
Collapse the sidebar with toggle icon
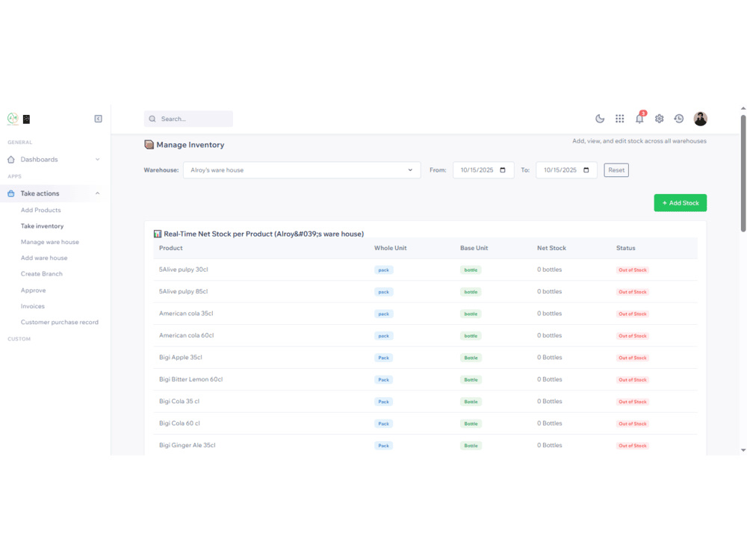tap(98, 119)
